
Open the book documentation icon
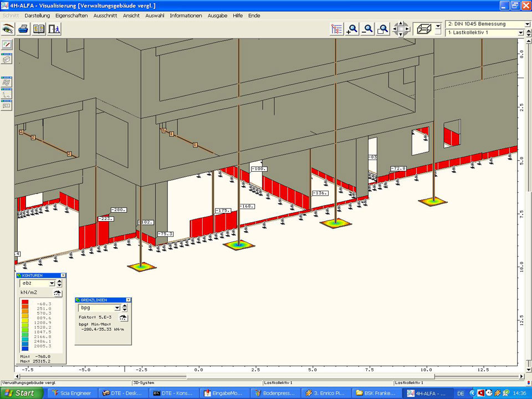39,29
